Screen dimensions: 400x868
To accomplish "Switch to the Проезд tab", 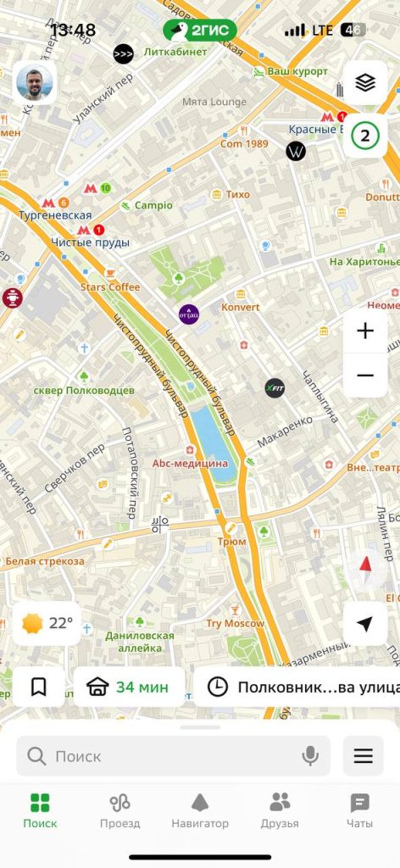I will [x=120, y=810].
